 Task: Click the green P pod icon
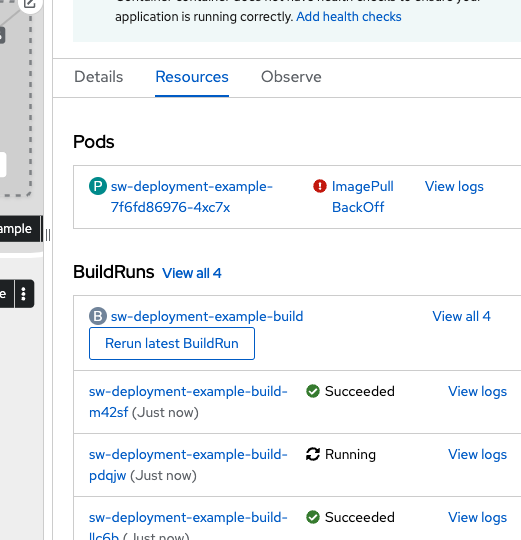[x=98, y=186]
